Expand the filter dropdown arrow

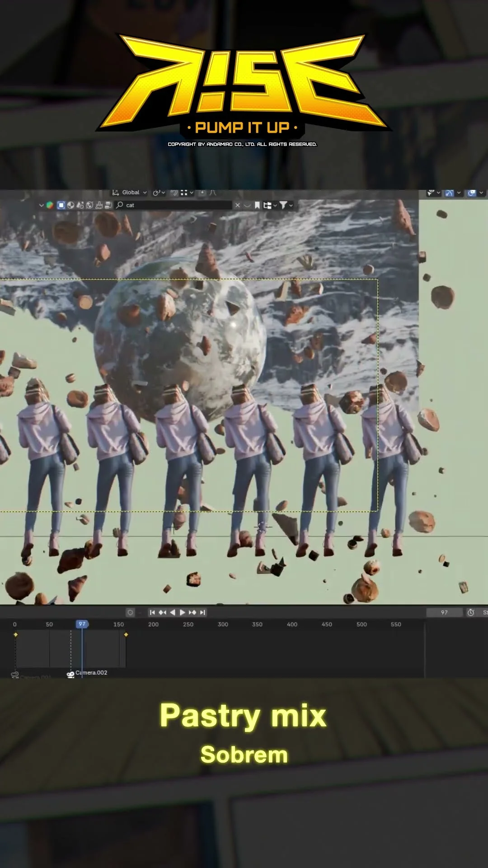tap(291, 205)
